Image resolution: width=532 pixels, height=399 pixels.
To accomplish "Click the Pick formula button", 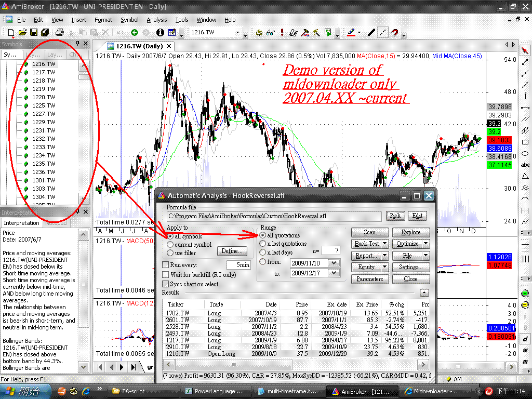I will [x=395, y=216].
